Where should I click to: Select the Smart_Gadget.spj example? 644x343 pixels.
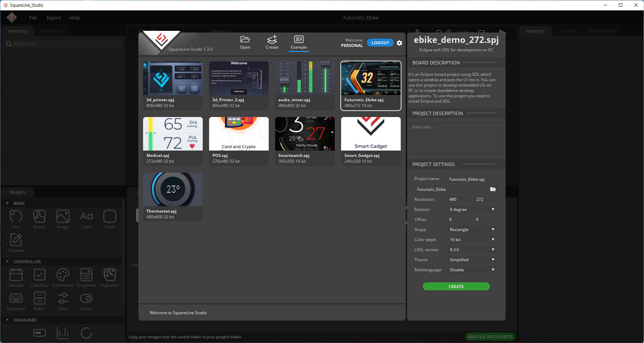pyautogui.click(x=371, y=141)
